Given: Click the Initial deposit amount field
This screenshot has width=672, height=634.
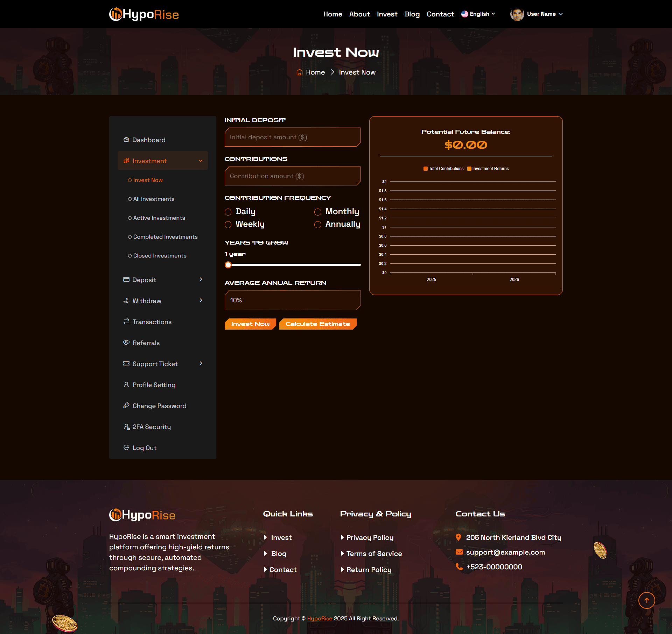Looking at the screenshot, I should pyautogui.click(x=293, y=137).
